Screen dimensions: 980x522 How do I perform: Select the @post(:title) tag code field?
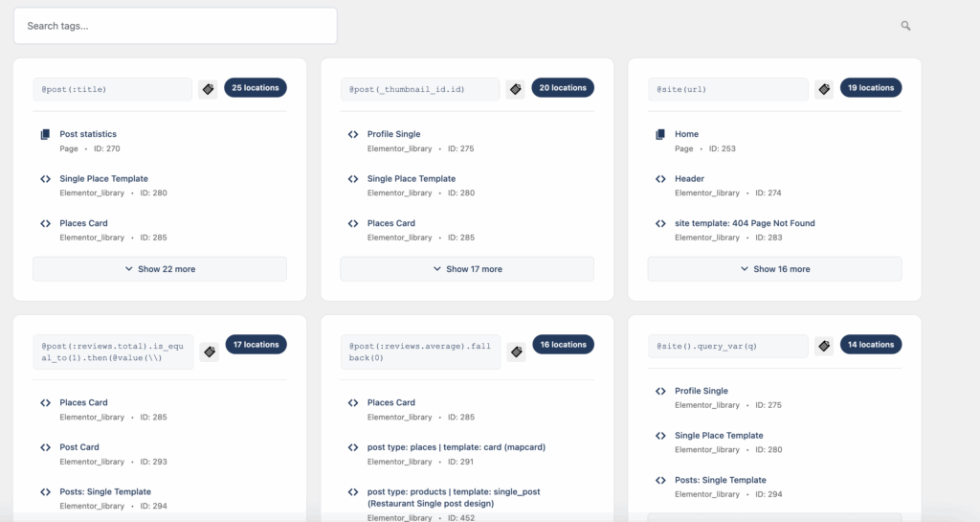[112, 89]
